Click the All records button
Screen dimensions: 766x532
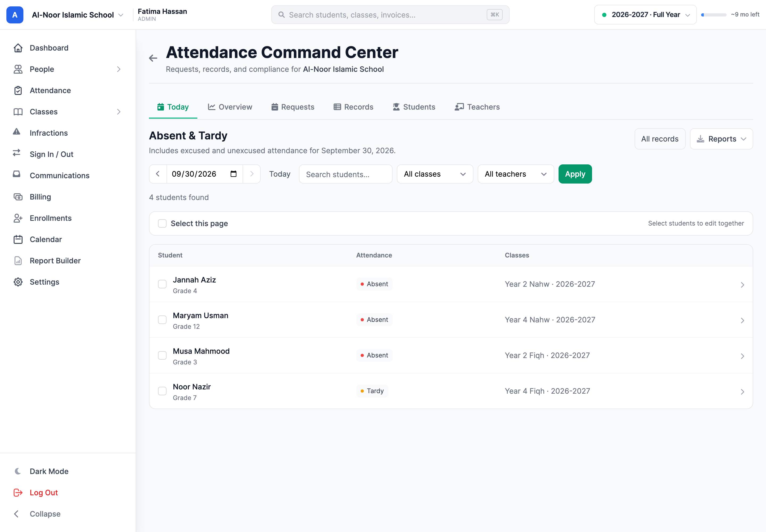point(660,139)
